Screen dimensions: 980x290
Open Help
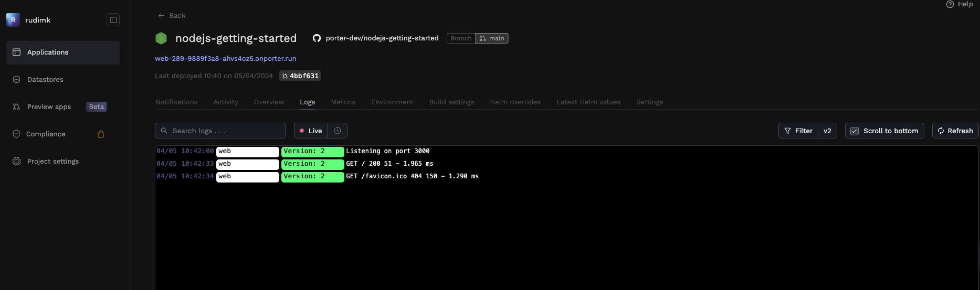pos(960,4)
